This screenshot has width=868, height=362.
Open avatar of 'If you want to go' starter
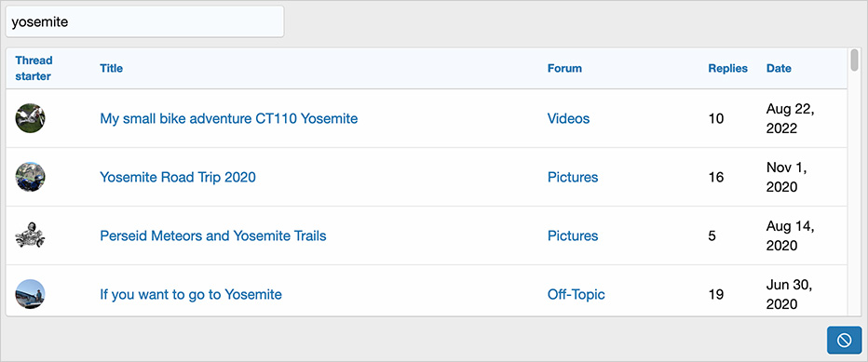(x=31, y=294)
